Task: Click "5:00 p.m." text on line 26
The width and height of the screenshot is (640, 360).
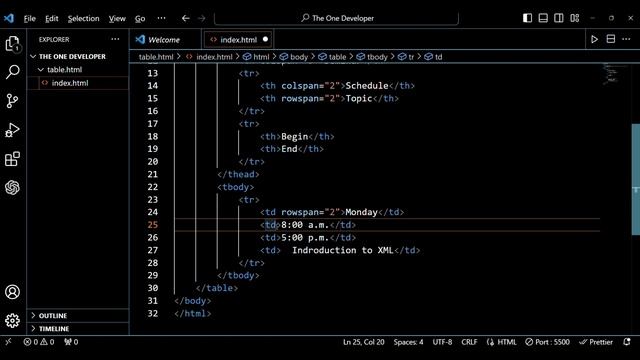Action: [x=305, y=238]
